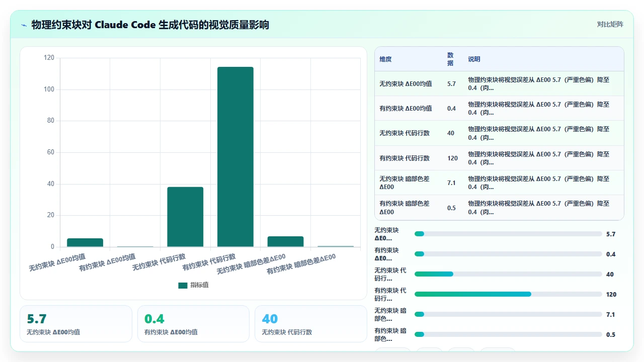
Task: Click the progress bar with value 120
Action: (x=508, y=294)
